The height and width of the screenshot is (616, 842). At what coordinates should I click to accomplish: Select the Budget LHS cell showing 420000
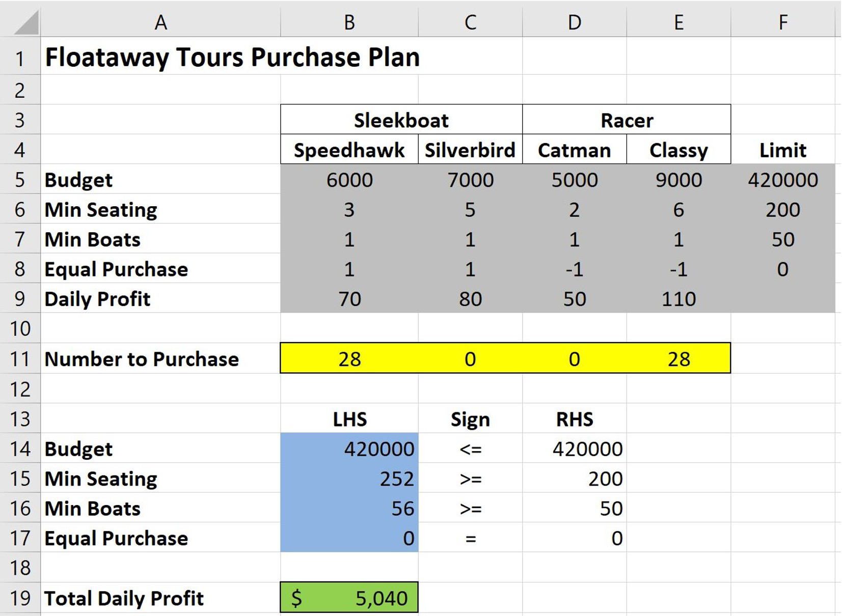pyautogui.click(x=348, y=449)
